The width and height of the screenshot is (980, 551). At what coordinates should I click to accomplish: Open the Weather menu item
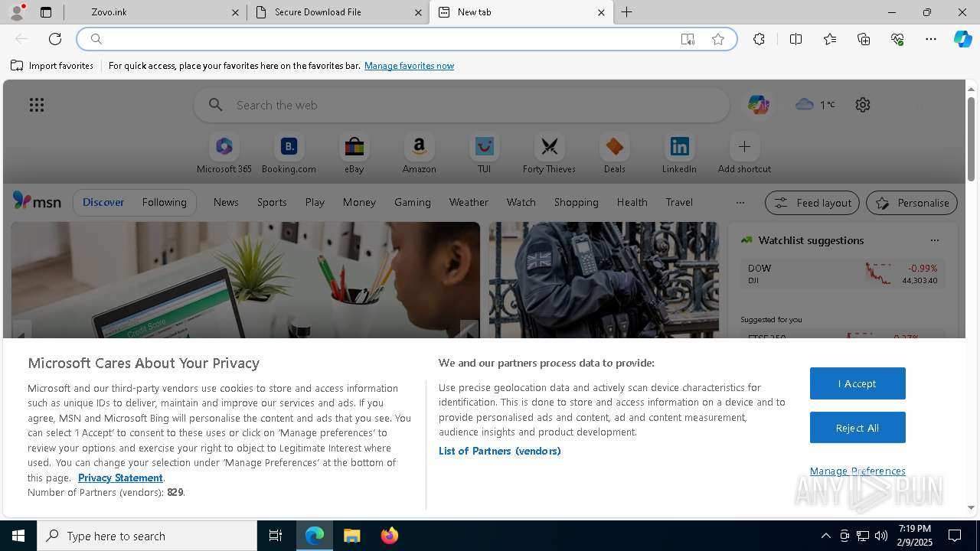pyautogui.click(x=469, y=202)
